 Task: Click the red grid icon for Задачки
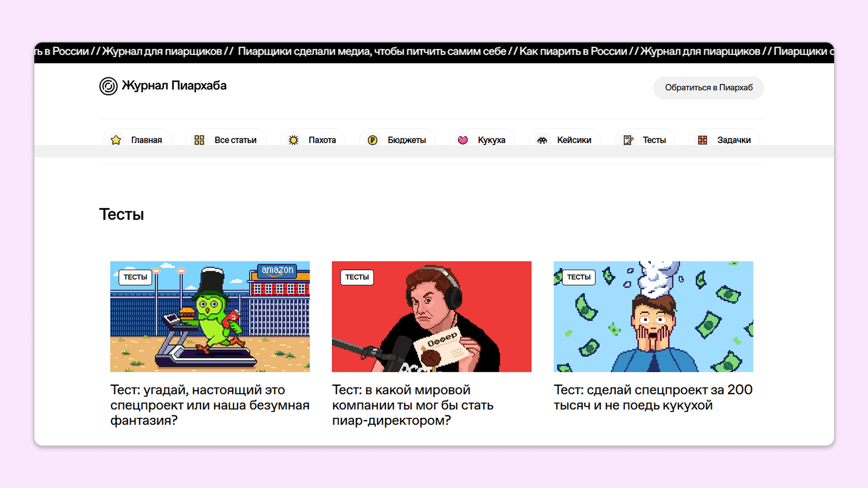(702, 140)
